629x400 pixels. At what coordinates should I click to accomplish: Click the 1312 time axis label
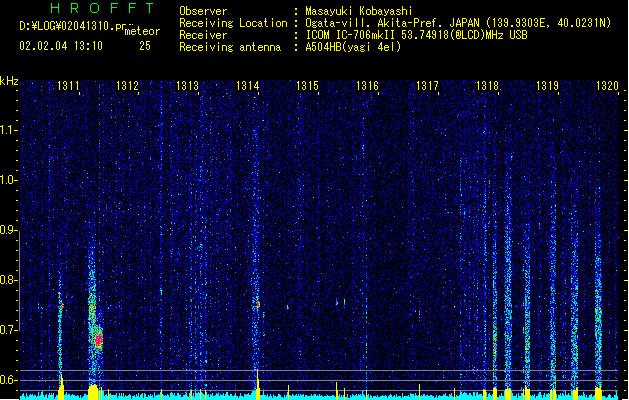click(127, 86)
